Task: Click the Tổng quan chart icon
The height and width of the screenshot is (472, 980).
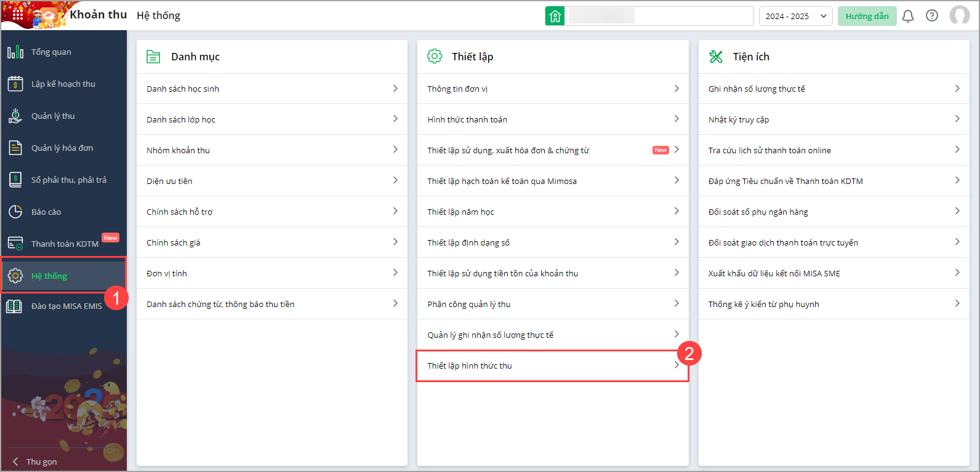Action: (x=15, y=52)
